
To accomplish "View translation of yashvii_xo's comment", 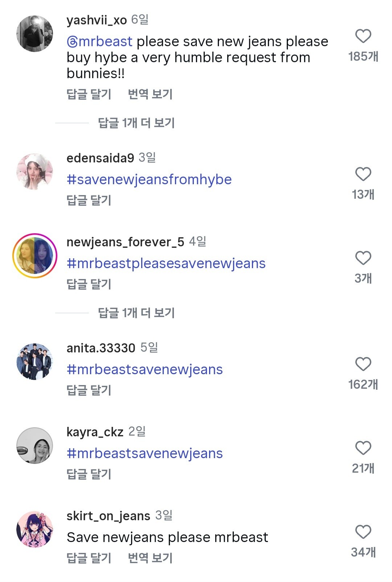I will pos(150,94).
